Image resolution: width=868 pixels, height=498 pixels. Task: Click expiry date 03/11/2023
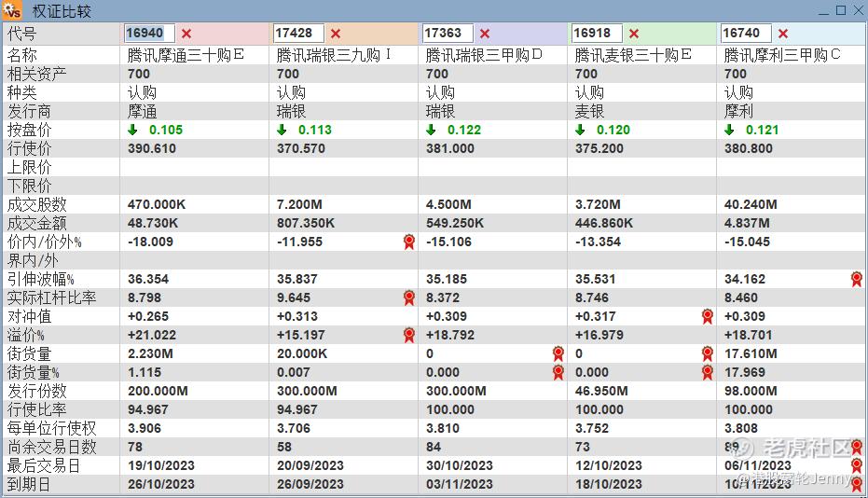(460, 484)
